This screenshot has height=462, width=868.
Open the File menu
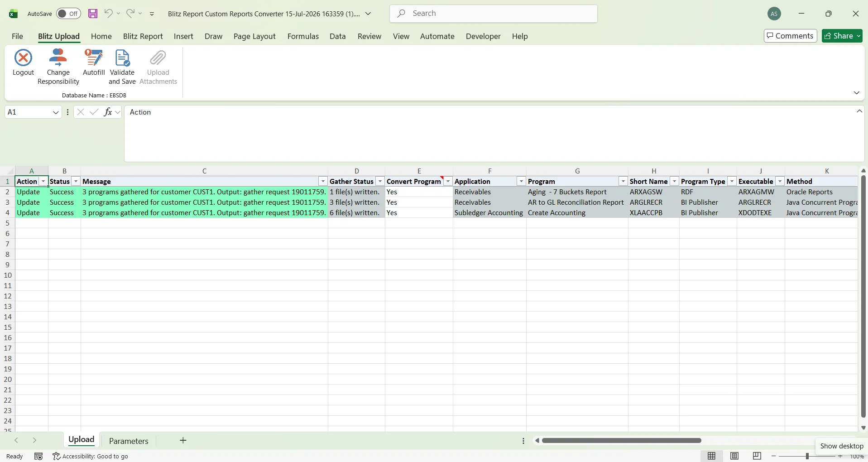point(17,36)
